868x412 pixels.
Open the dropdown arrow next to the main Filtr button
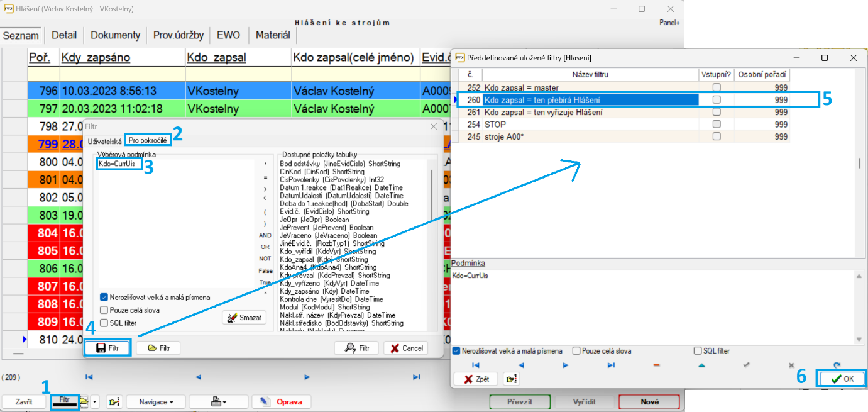coord(95,402)
